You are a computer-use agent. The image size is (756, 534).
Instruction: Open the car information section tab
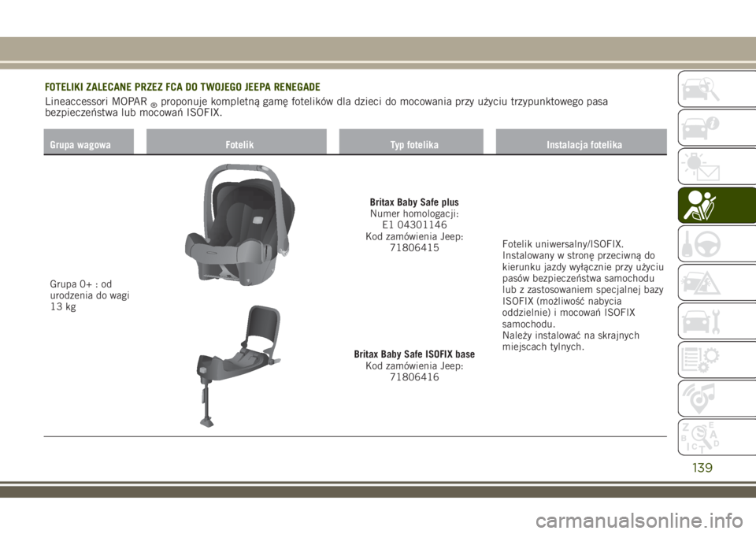click(717, 128)
